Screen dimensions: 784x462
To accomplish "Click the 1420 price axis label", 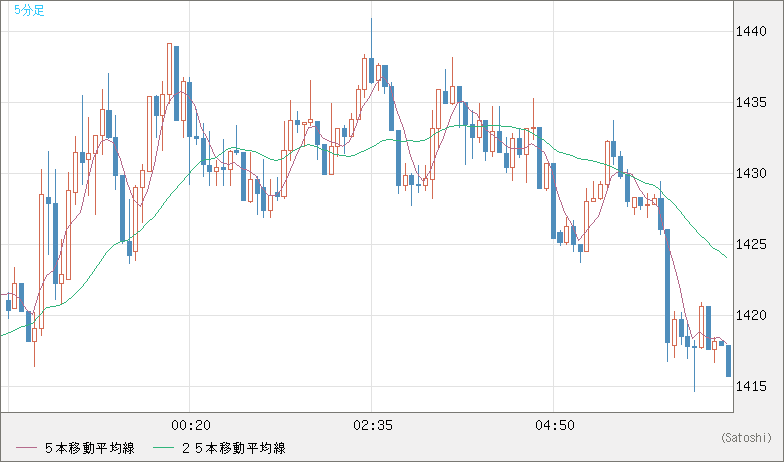I will tap(750, 315).
